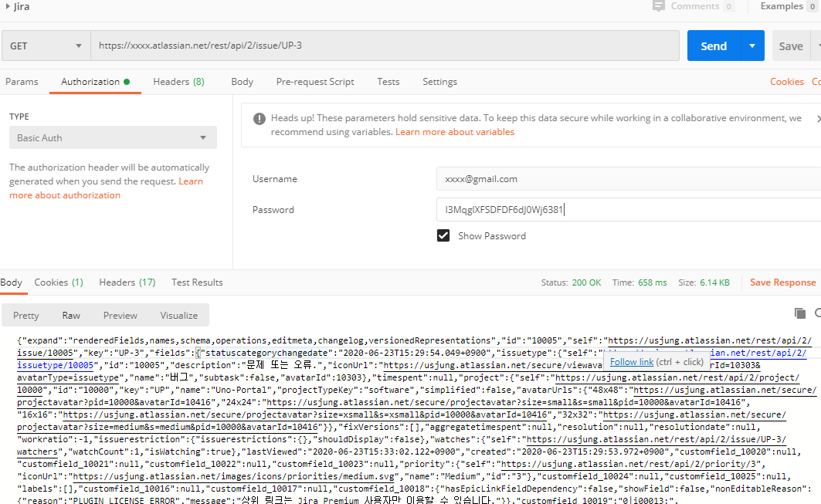
Task: Open the Cookies link
Action: [786, 82]
